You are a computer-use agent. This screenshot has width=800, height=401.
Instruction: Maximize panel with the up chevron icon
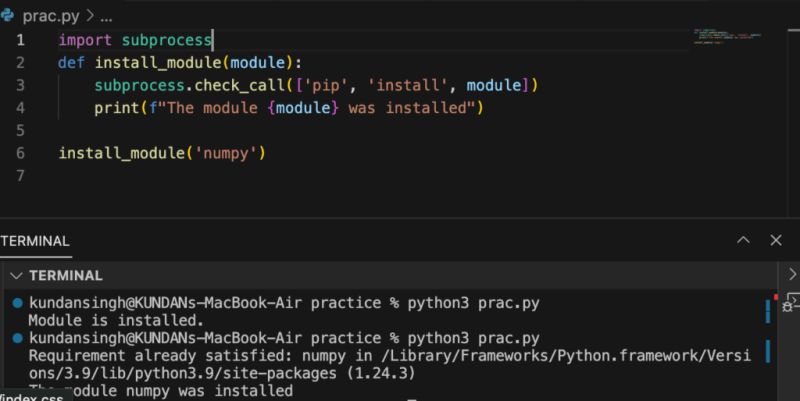[743, 240]
